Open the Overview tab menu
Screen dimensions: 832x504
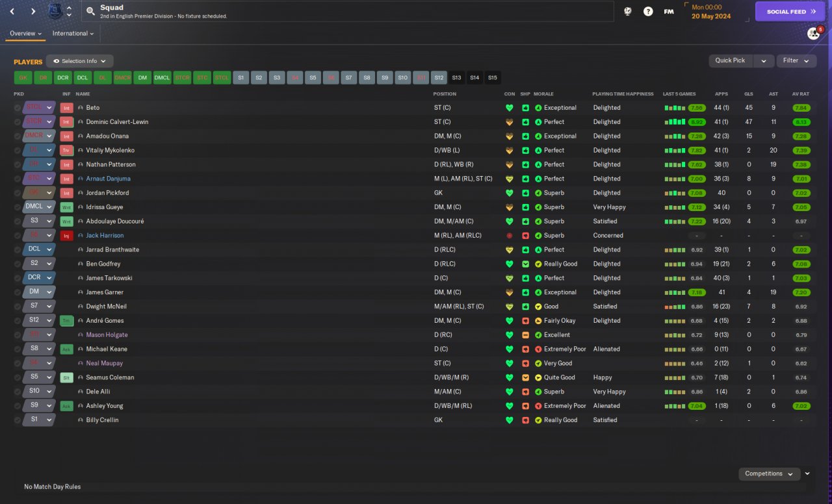[x=25, y=33]
